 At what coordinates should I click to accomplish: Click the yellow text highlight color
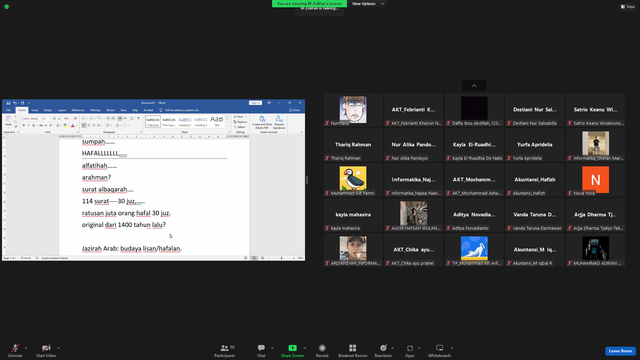[65, 126]
